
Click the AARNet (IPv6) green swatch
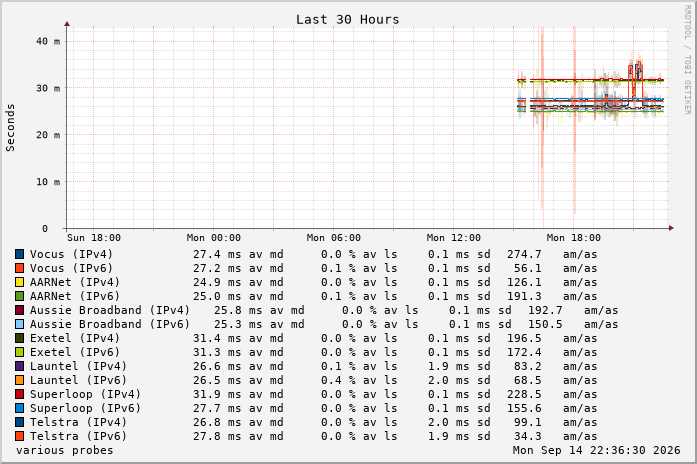click(x=20, y=296)
